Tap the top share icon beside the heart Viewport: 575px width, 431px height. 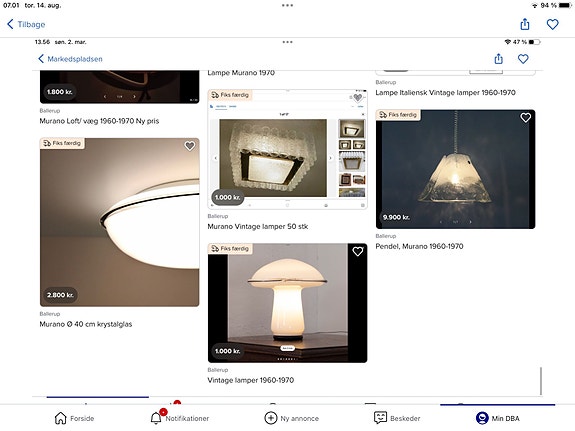pyautogui.click(x=525, y=24)
